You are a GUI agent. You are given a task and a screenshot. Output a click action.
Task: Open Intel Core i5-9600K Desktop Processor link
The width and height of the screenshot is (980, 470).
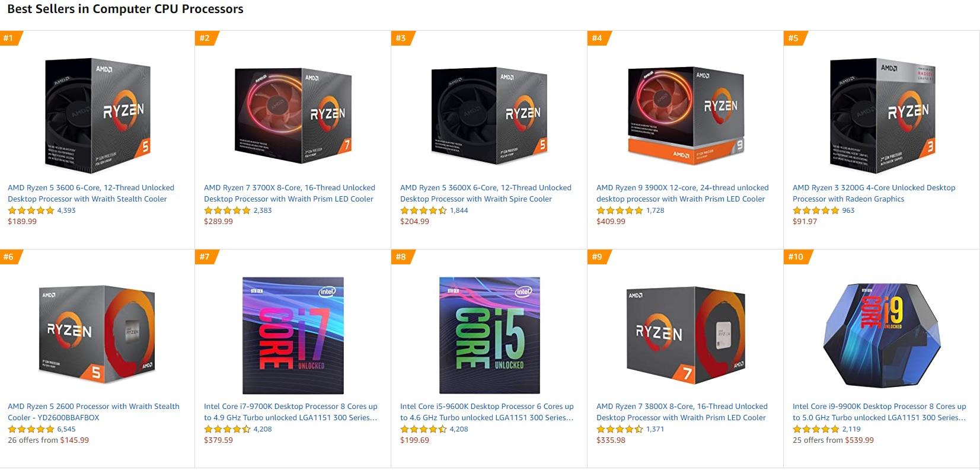click(487, 412)
